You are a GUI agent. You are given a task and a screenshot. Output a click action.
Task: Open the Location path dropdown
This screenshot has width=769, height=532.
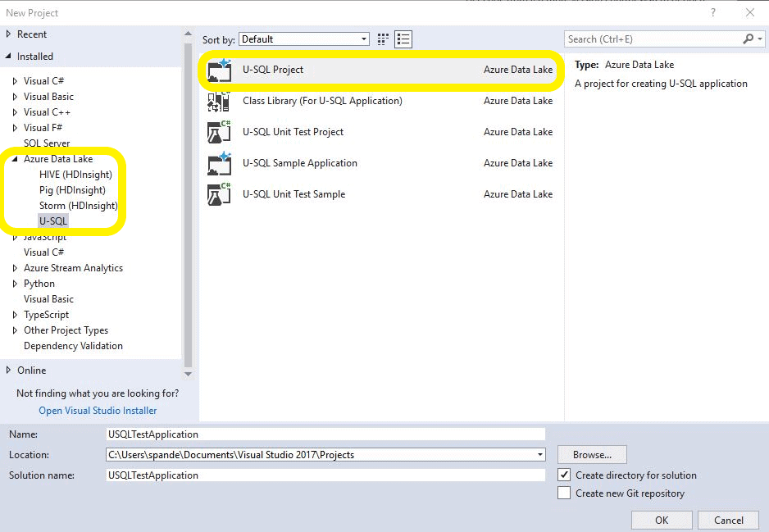coord(539,454)
